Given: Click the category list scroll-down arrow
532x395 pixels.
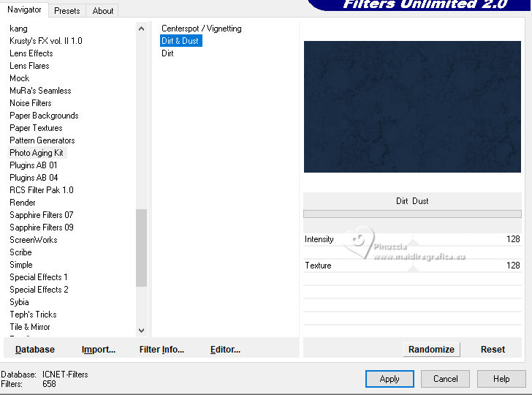Looking at the screenshot, I should click(142, 331).
